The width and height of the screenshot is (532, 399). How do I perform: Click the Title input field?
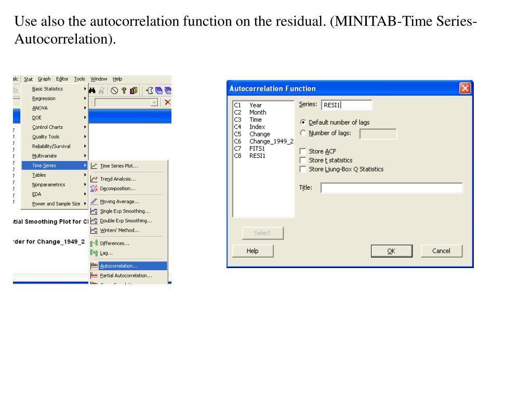(x=392, y=188)
